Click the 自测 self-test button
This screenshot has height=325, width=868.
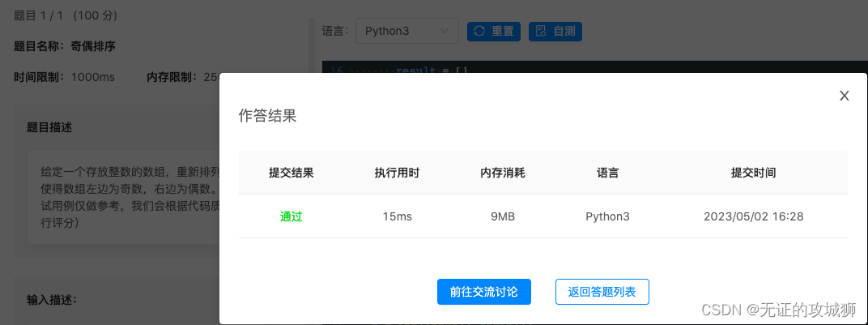(x=555, y=31)
